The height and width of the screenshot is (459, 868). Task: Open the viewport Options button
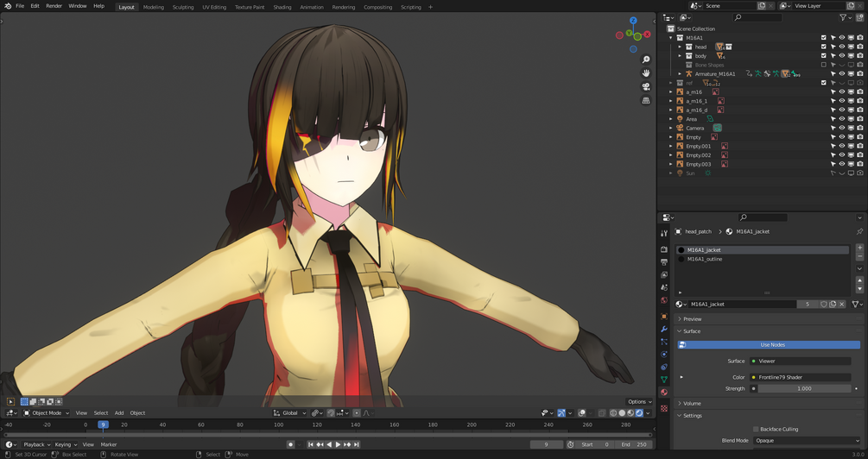[639, 402]
